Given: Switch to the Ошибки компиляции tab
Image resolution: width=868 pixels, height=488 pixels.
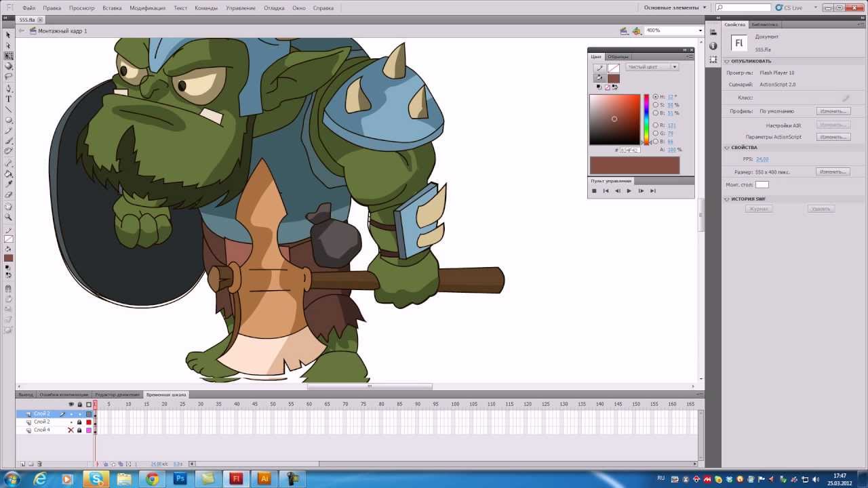Looking at the screenshot, I should point(64,394).
